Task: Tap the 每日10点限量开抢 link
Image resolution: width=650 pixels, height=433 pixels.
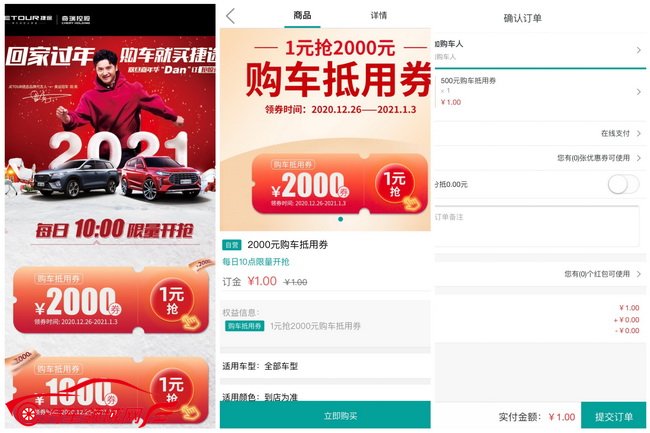Action: pos(256,262)
